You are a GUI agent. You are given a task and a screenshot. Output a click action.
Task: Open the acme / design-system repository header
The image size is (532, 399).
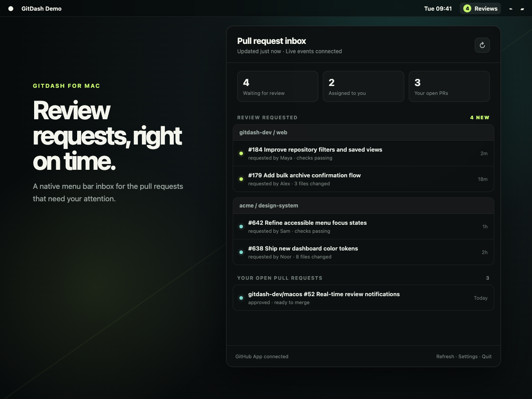click(364, 206)
